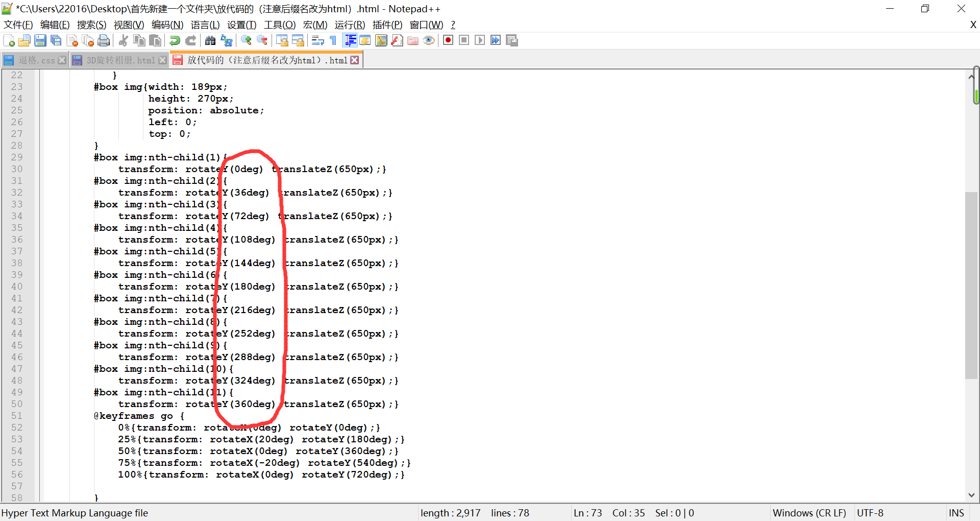Open the 工具(O) menu
Screen dimensions: 980x521
tap(280, 25)
